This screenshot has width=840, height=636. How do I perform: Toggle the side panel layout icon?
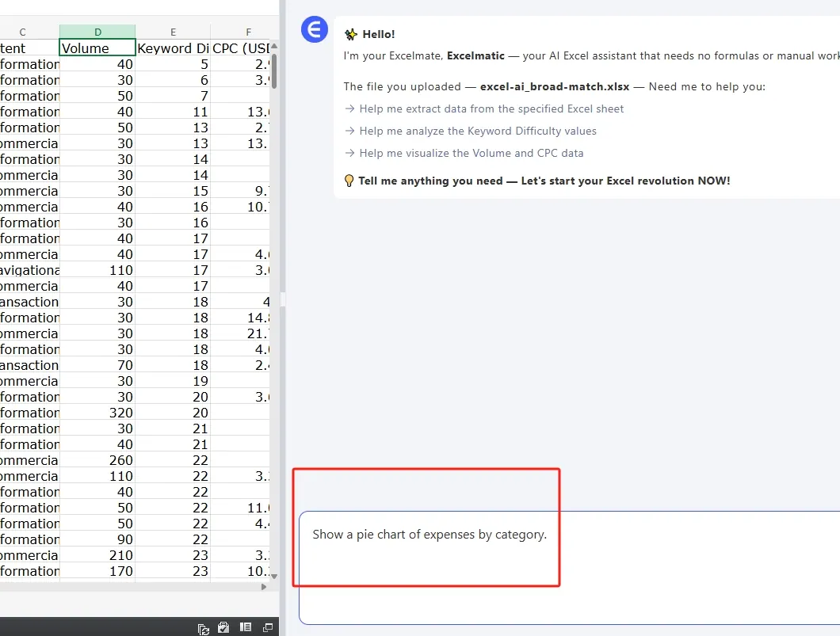(x=246, y=627)
